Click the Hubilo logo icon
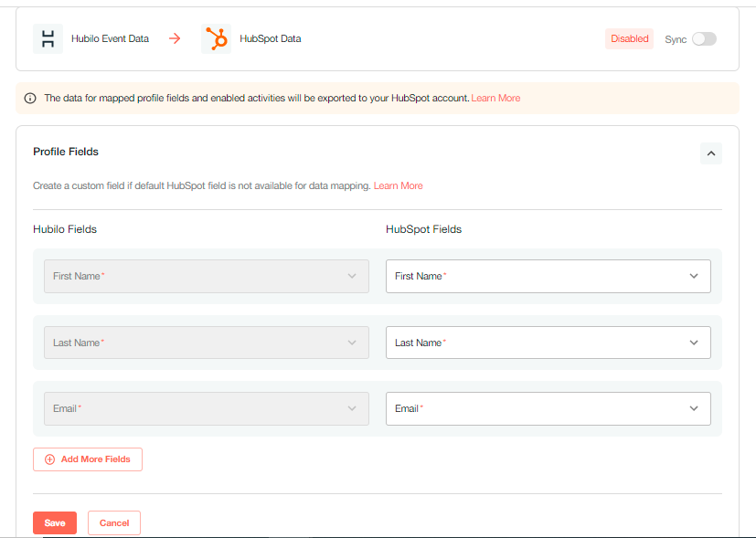This screenshot has width=756, height=538. pyautogui.click(x=48, y=38)
